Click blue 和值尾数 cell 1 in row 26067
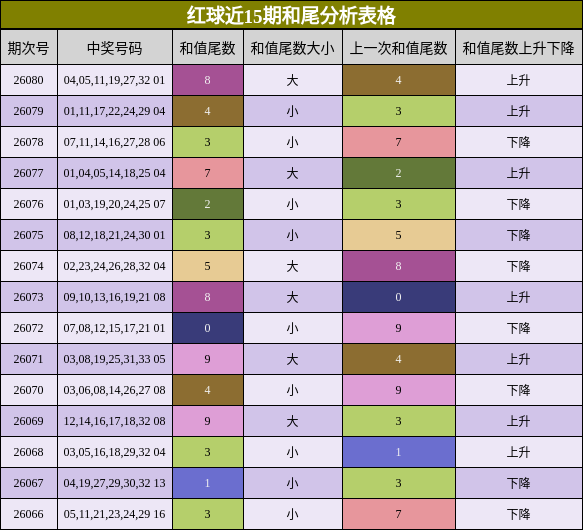 coord(208,483)
